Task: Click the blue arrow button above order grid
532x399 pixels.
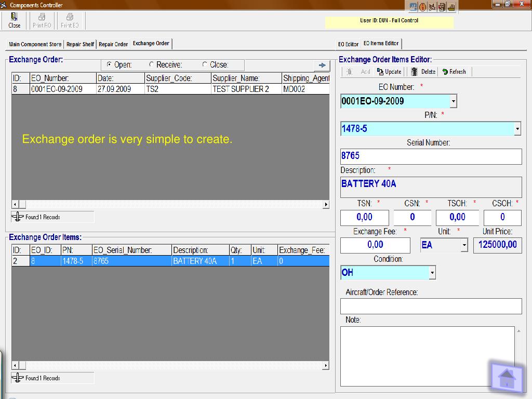Action: coord(322,65)
